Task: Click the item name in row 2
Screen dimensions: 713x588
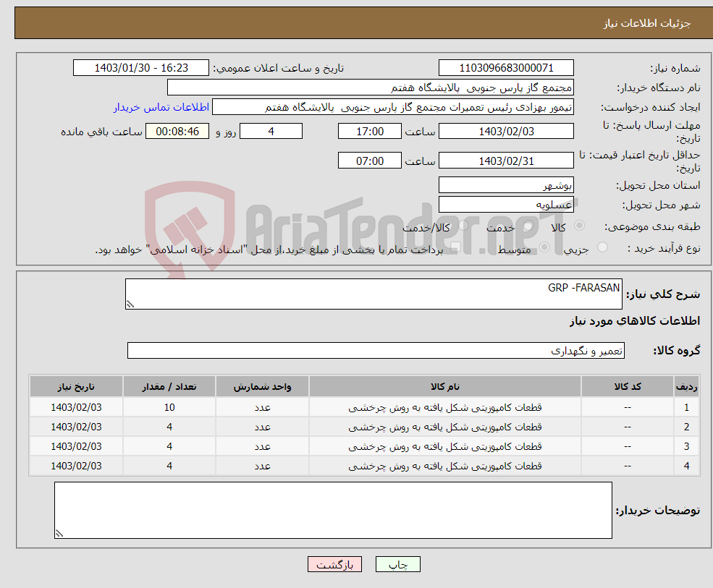Action: coord(445,427)
